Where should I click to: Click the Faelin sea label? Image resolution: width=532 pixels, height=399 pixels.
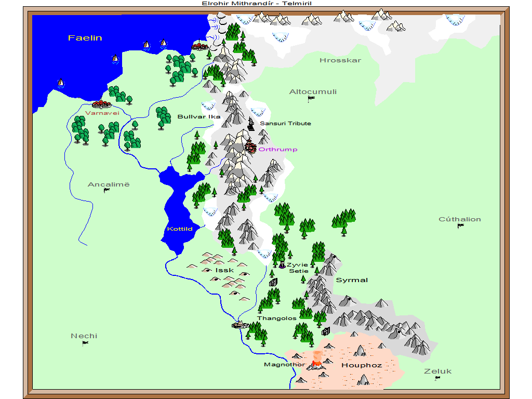[x=85, y=38]
